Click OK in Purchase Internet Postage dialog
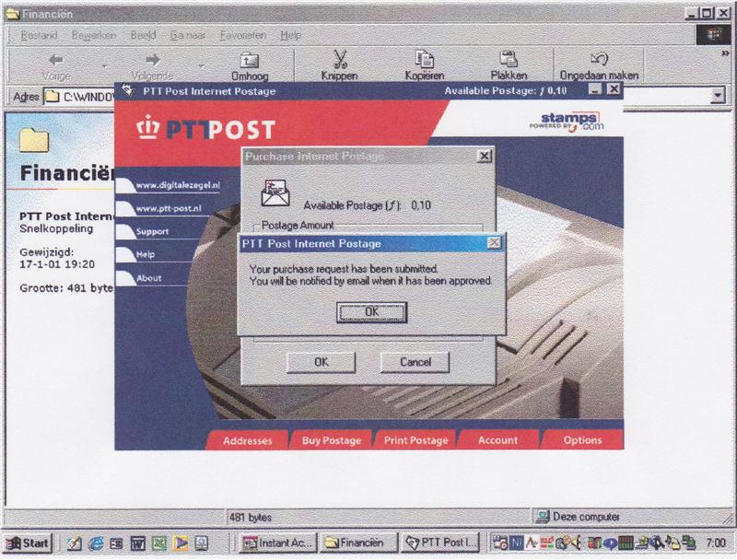The height and width of the screenshot is (560, 737). [x=321, y=362]
